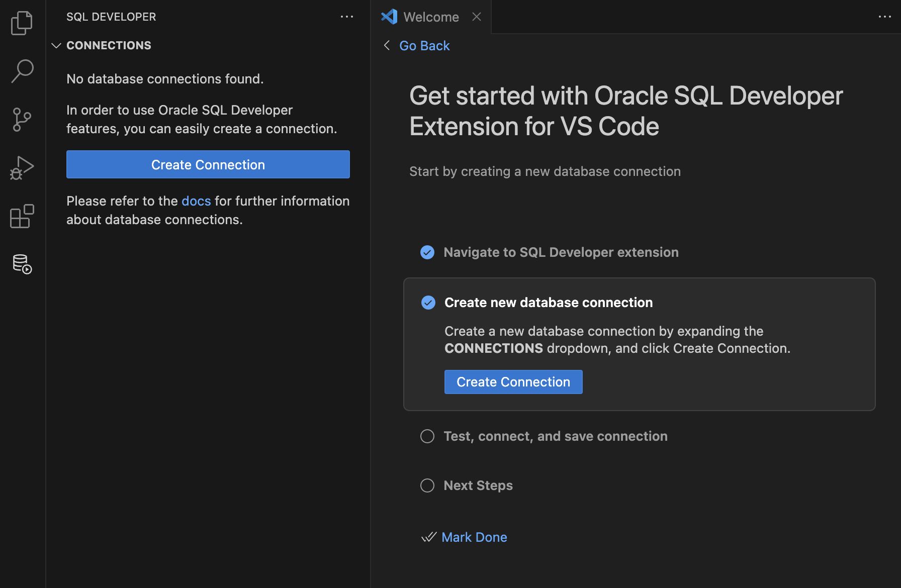Open the Extensions view
Image resolution: width=901 pixels, height=588 pixels.
22,216
